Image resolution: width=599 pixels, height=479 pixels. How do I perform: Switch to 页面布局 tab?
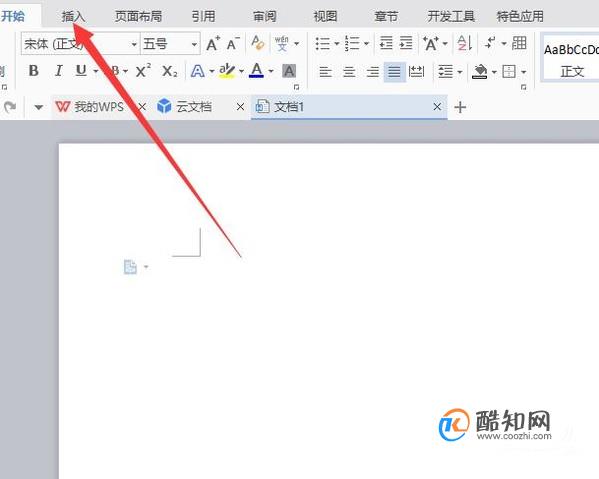tap(138, 16)
